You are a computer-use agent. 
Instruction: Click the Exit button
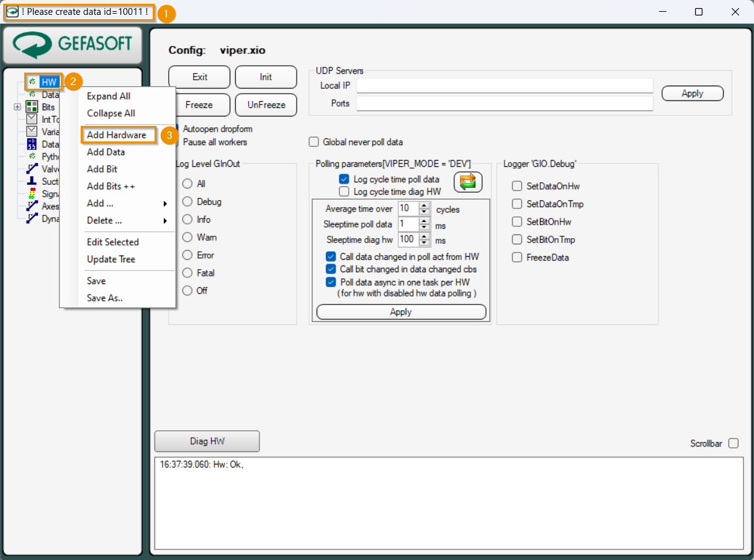(x=199, y=77)
